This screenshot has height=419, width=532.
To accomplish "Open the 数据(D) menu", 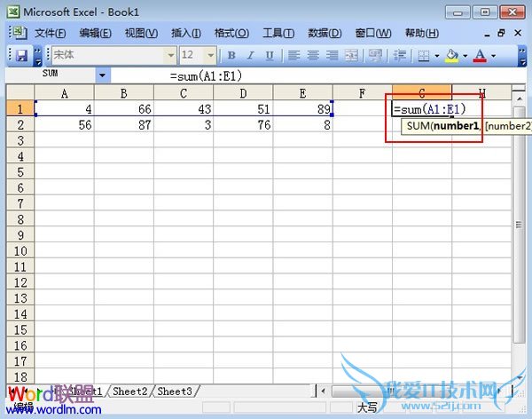I will click(x=325, y=33).
